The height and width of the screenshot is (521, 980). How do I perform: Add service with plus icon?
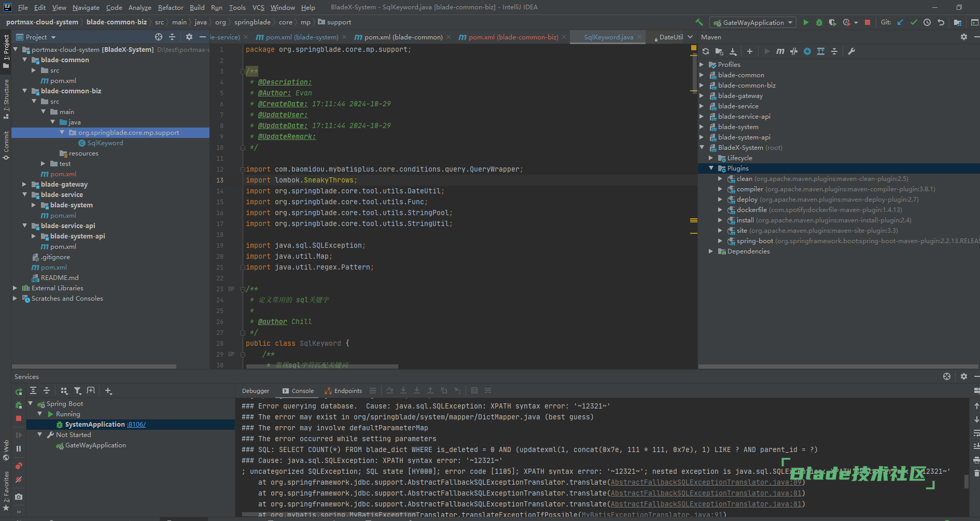[x=108, y=391]
